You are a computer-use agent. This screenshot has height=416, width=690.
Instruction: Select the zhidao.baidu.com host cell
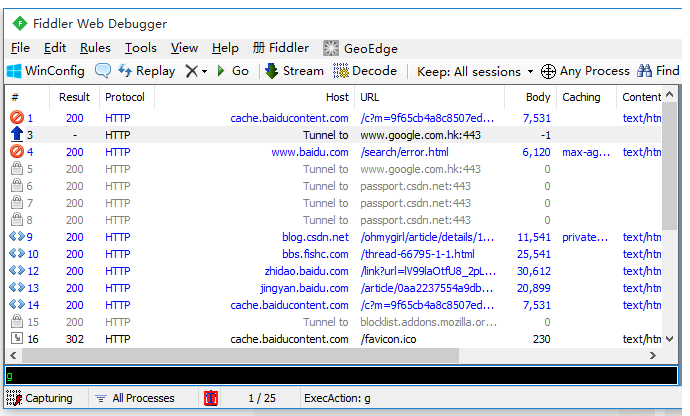click(x=306, y=271)
